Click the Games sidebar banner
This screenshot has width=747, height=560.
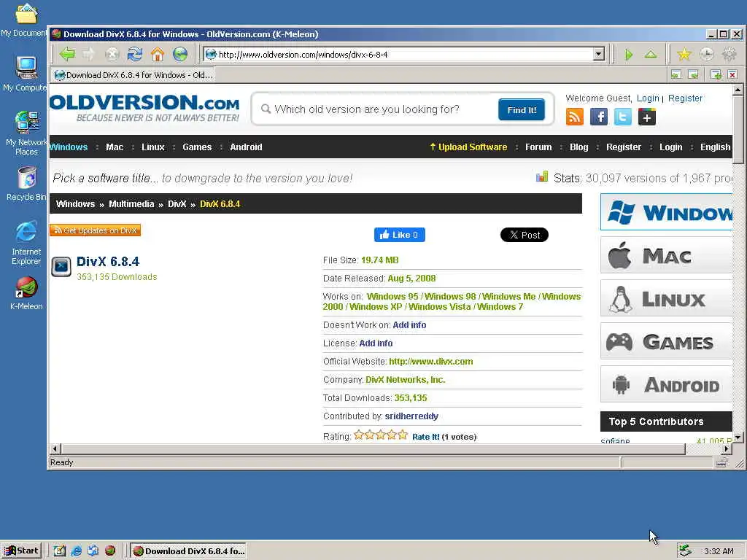pyautogui.click(x=666, y=341)
